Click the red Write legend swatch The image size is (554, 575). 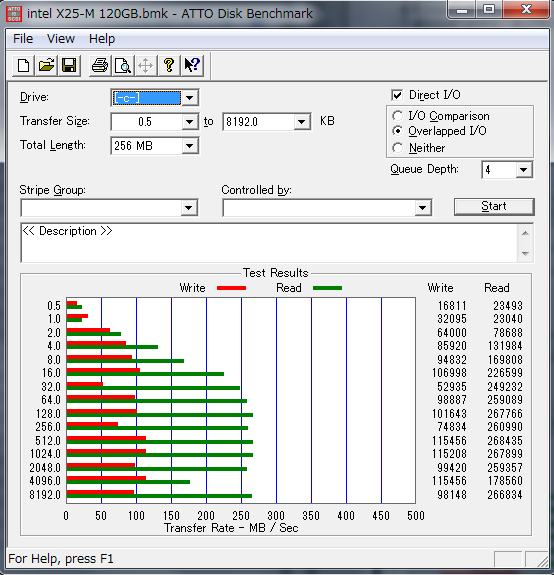coord(231,288)
